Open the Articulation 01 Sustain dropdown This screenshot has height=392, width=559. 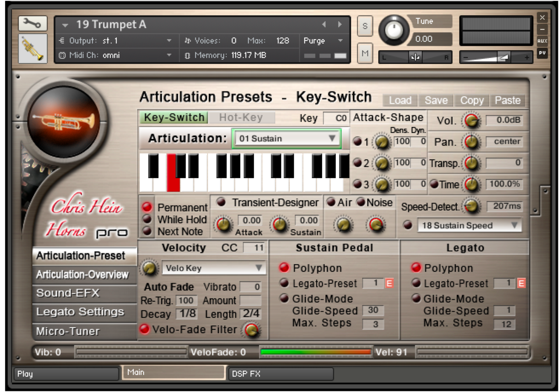(x=286, y=138)
